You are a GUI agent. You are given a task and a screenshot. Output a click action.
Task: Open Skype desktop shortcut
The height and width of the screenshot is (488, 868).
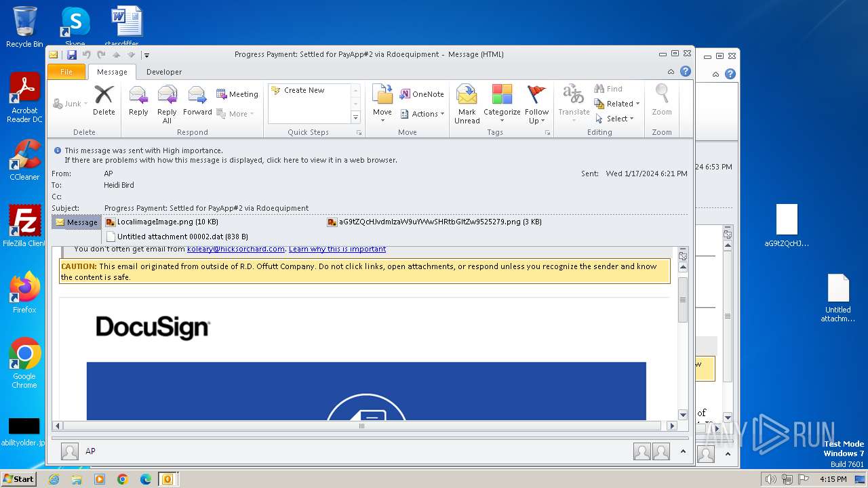(75, 26)
